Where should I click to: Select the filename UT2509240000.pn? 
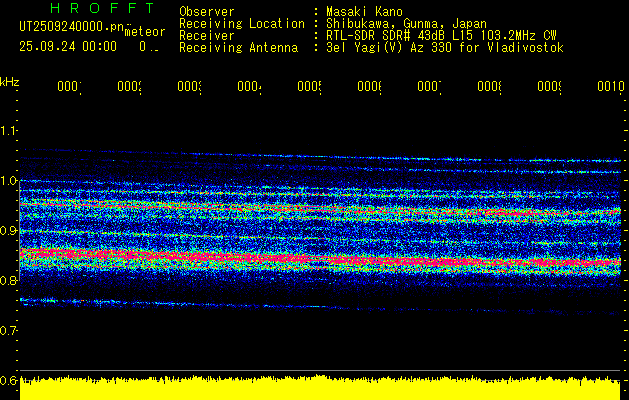coord(72,26)
